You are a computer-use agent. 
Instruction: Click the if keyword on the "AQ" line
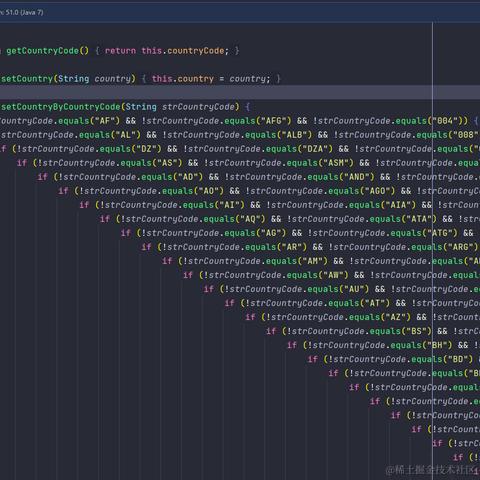point(105,219)
